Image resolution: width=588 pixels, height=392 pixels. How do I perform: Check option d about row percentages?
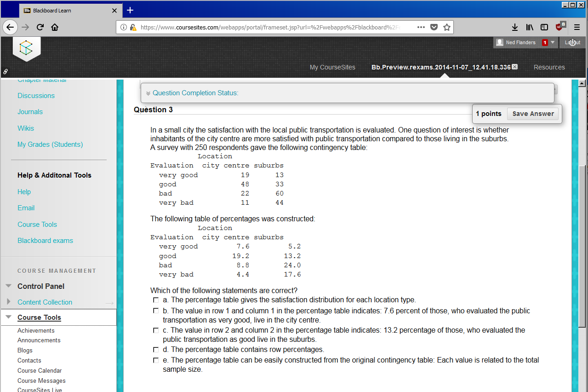pyautogui.click(x=156, y=350)
